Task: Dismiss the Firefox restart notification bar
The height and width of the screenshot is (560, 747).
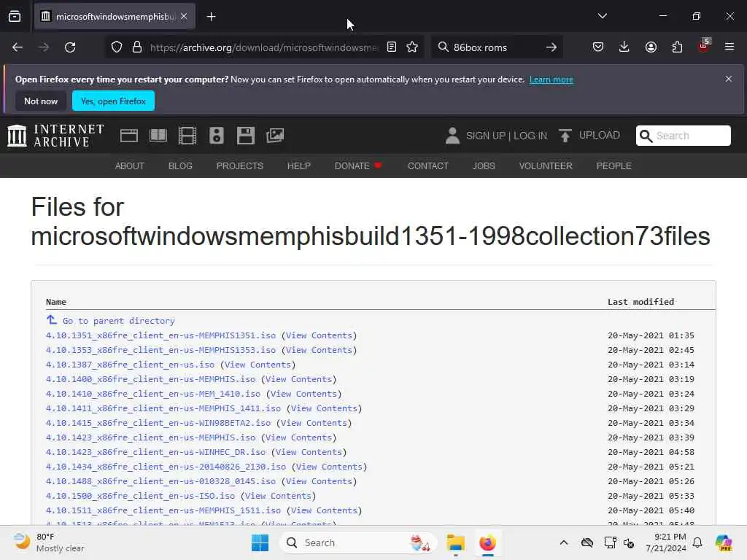Action: coord(729,79)
